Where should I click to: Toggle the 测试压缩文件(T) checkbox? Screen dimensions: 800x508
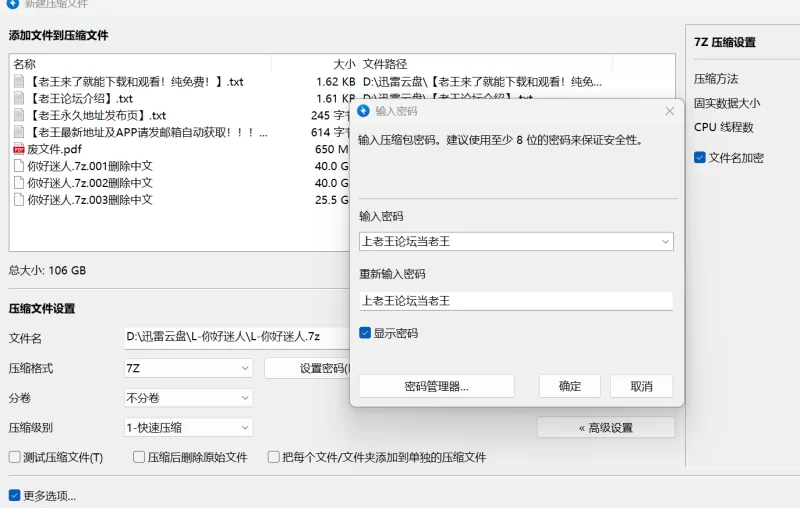(x=15, y=457)
